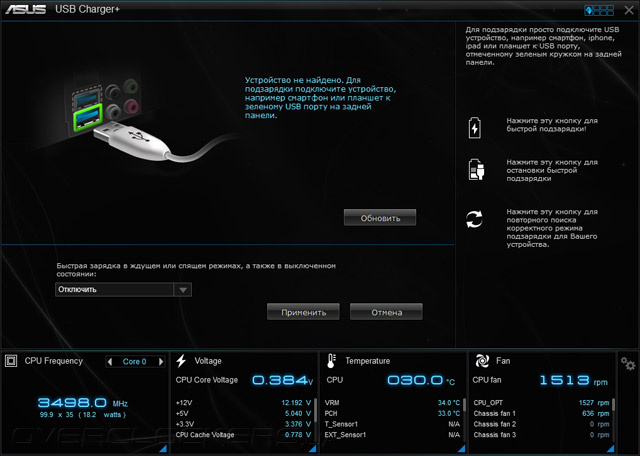The image size is (640, 456).
Task: Click the Chassis fan 2 row
Action: [541, 424]
